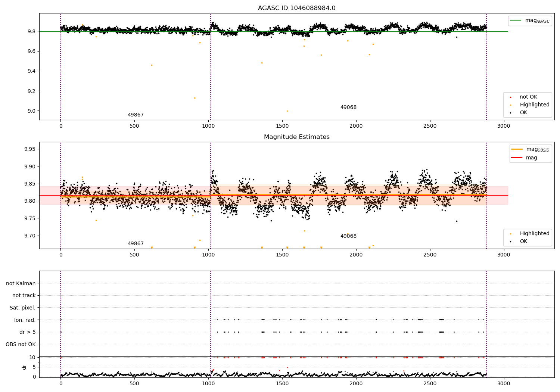560x392 pixels.
Task: Click the AGASC ID 1046088984.0 plot title
Action: (x=296, y=8)
